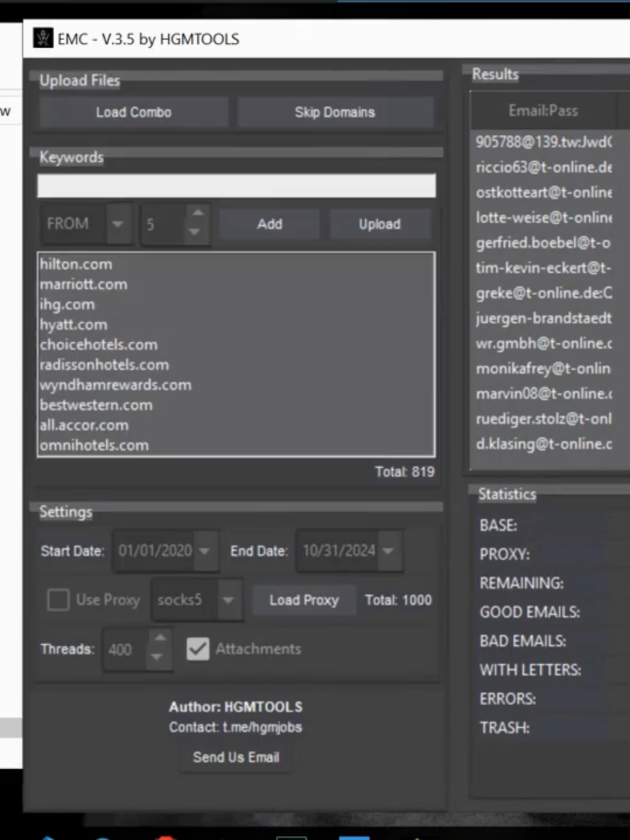Screen dimensions: 630x840
Task: Click the Send Us Email button
Action: (236, 757)
